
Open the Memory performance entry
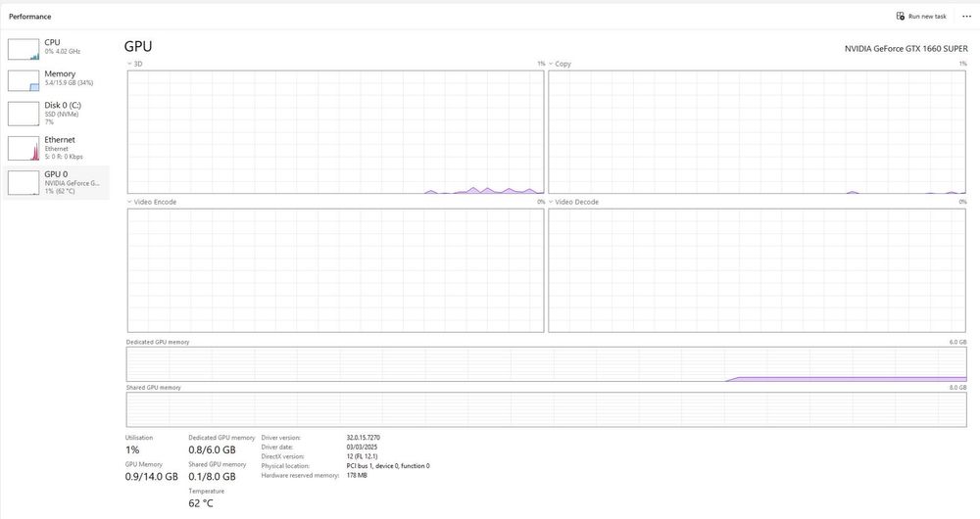pyautogui.click(x=56, y=79)
